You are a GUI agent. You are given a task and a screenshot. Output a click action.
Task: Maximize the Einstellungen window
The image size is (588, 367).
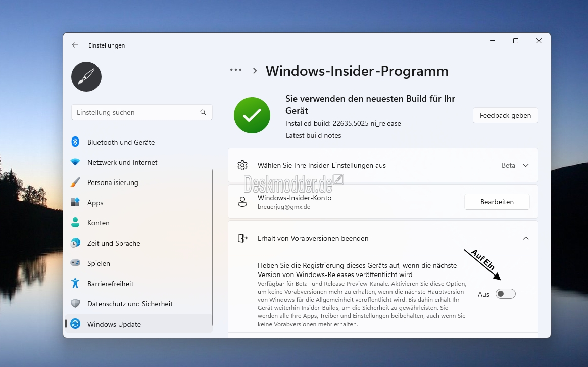[516, 41]
